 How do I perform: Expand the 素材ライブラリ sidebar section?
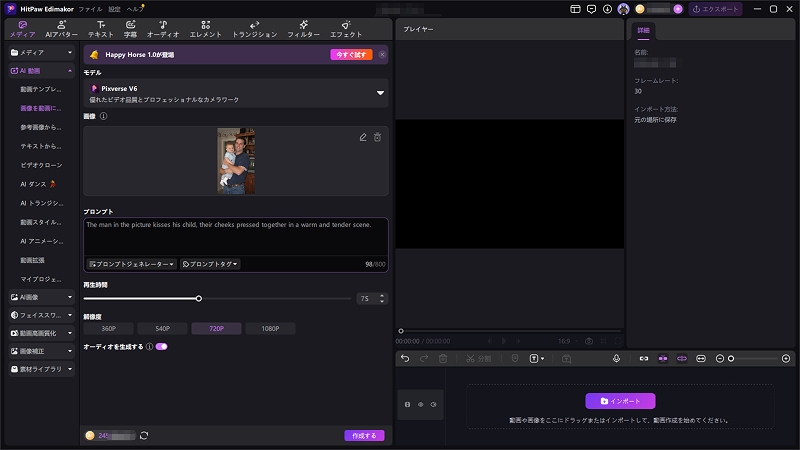[41, 369]
